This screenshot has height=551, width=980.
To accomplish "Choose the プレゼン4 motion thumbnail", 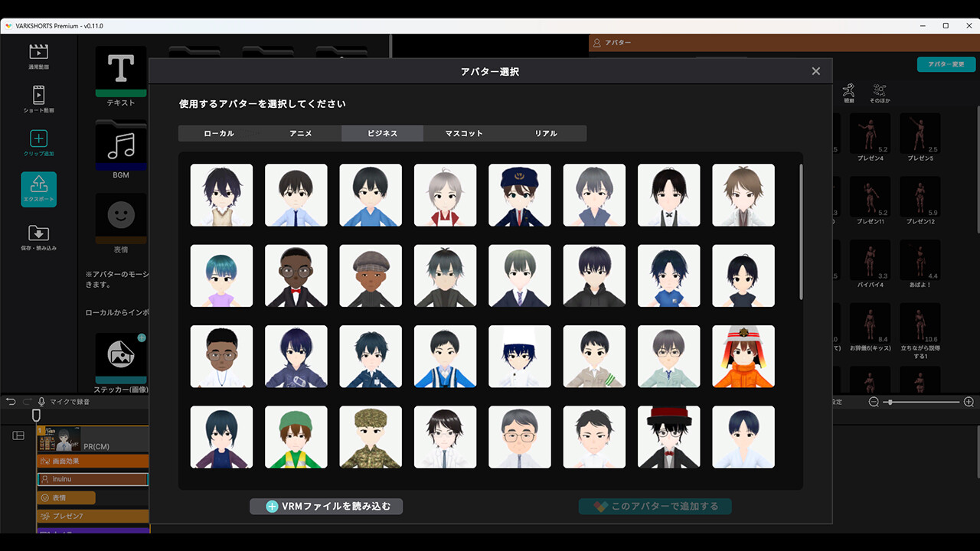I will click(871, 134).
